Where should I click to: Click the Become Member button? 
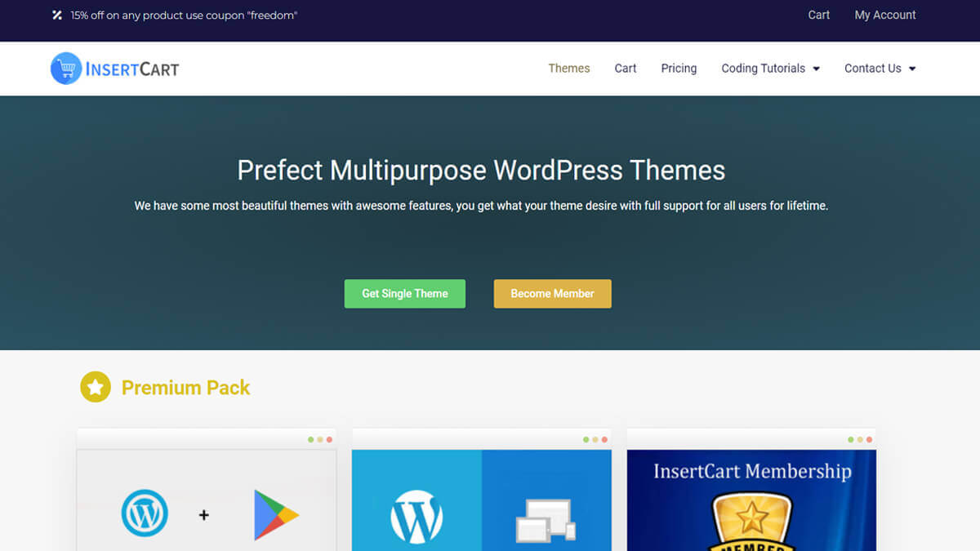point(552,293)
